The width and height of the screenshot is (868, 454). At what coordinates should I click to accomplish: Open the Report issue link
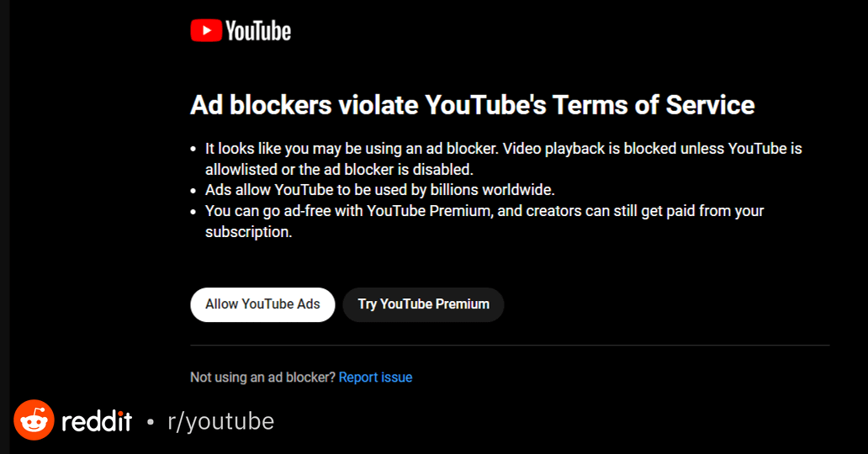(375, 377)
